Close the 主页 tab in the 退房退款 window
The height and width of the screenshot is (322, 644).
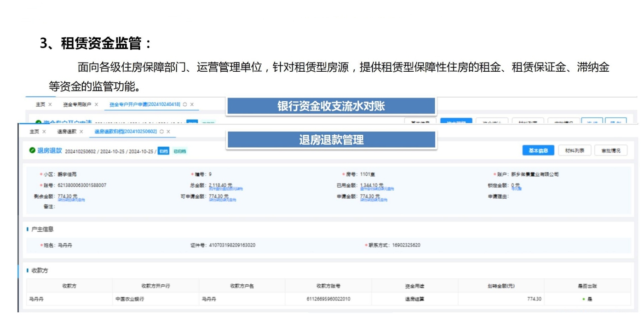coord(44,132)
